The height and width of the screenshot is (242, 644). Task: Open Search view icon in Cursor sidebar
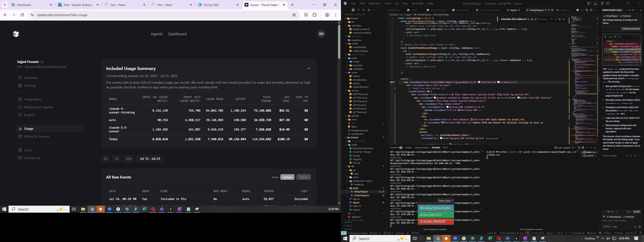pos(358,10)
